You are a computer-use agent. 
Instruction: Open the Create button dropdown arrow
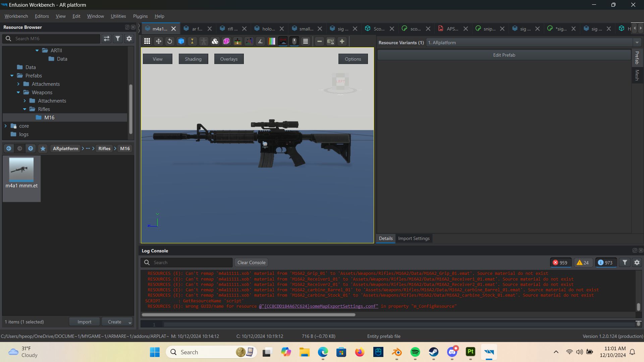click(129, 322)
